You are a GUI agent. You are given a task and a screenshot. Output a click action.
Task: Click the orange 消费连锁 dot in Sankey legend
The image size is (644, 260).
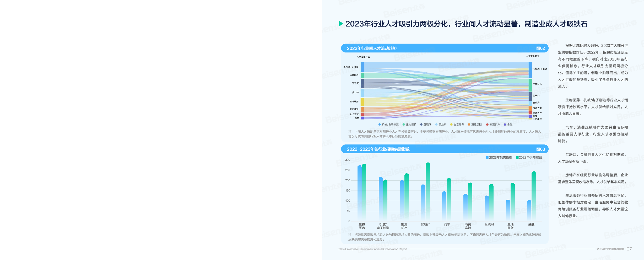(469, 124)
